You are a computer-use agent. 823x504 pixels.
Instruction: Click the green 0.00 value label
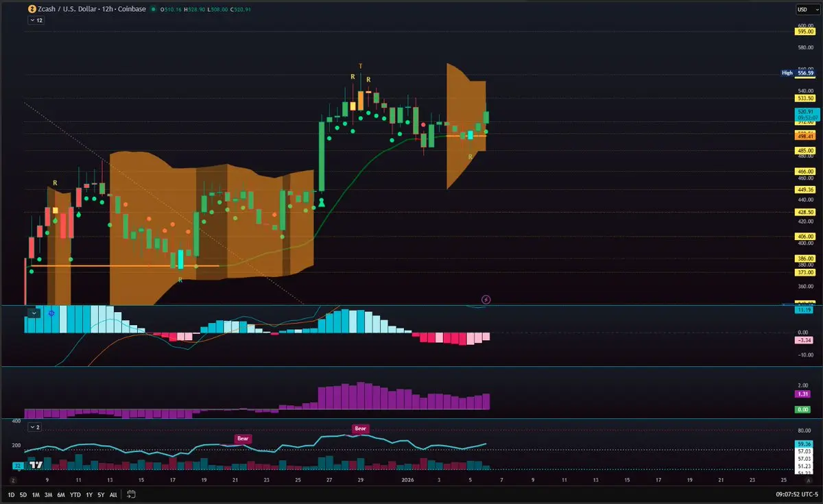[x=803, y=409]
